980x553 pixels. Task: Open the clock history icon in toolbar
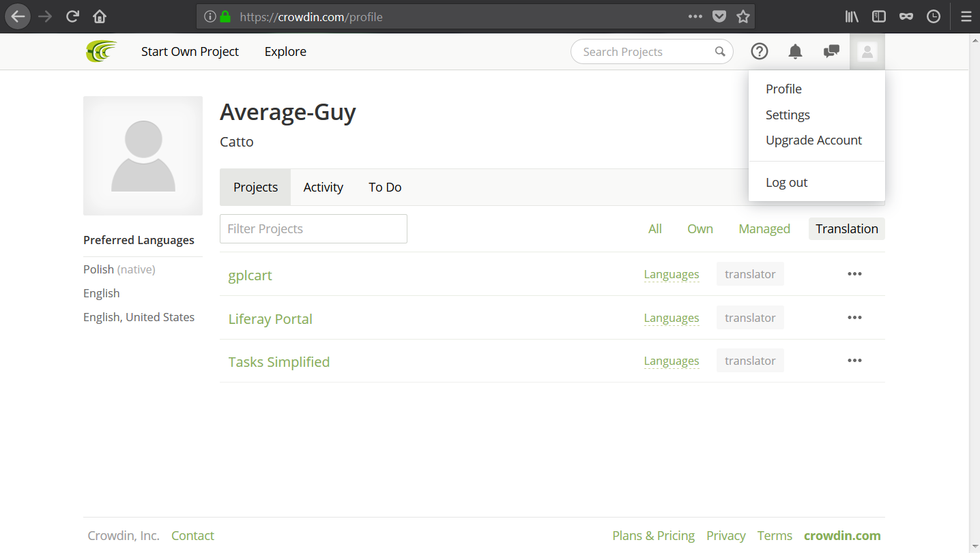pos(934,16)
